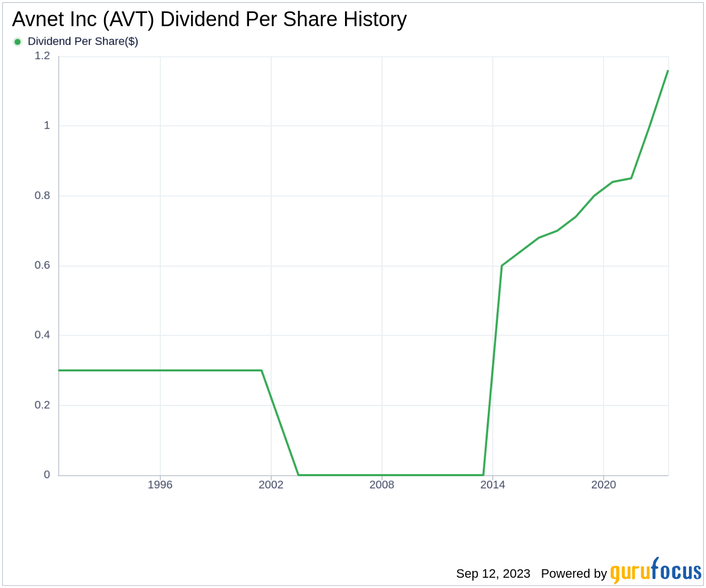Viewport: 706px width, 588px height.
Task: Click the y-axis value 0.4
Action: pos(43,335)
